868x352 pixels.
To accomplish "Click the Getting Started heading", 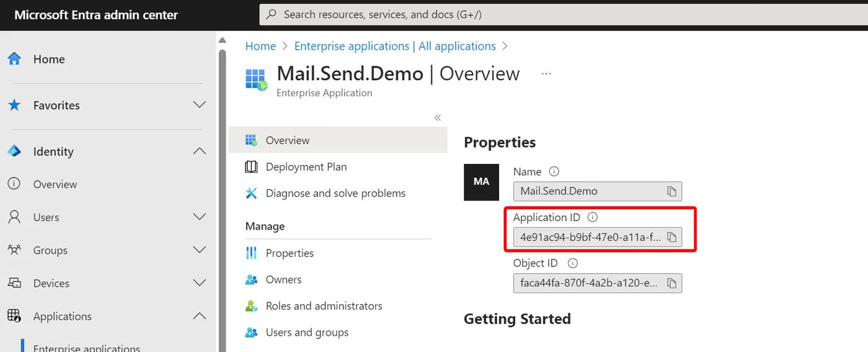I will (x=517, y=318).
